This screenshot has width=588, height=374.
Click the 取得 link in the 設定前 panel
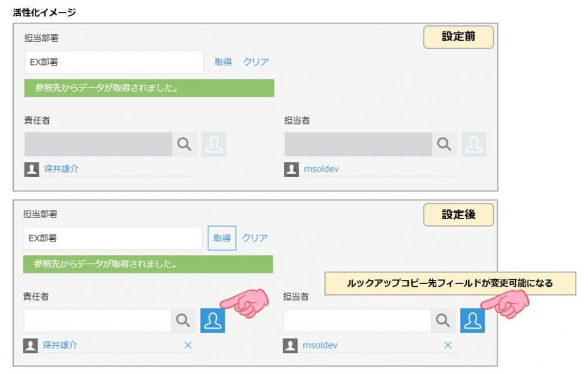click(x=223, y=62)
